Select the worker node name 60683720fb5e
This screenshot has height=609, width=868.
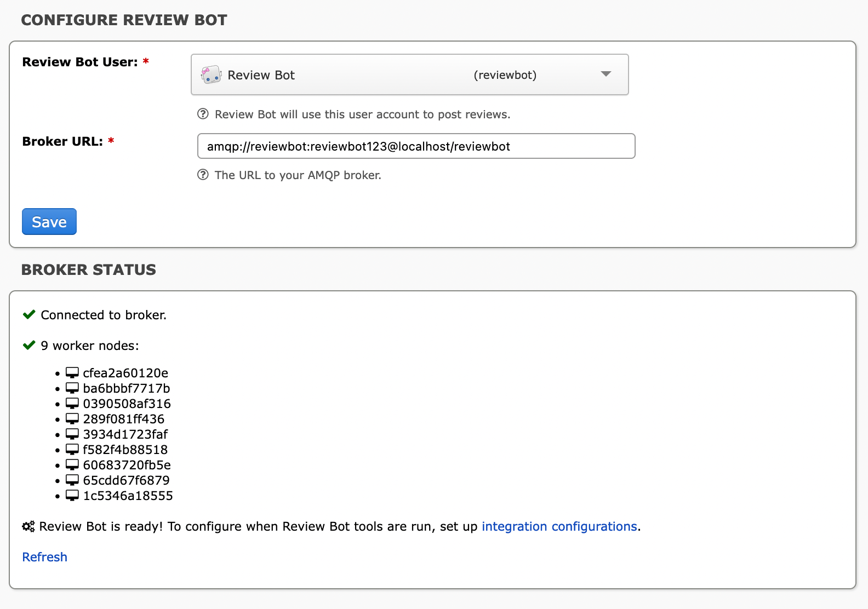(127, 465)
